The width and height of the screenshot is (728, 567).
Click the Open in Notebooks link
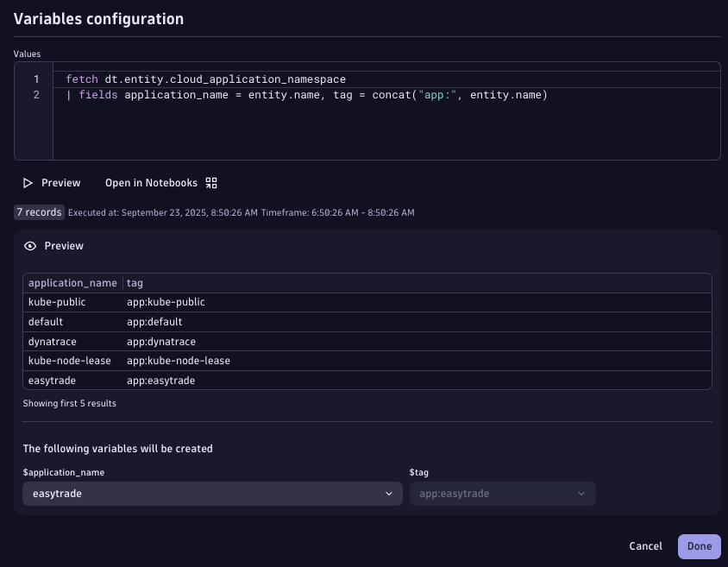pyautogui.click(x=152, y=183)
